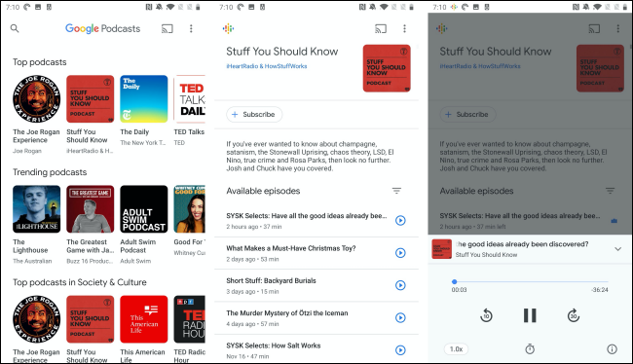
Task: Tap the Stuff You Should Know cover art on the detail page
Action: 387,68
